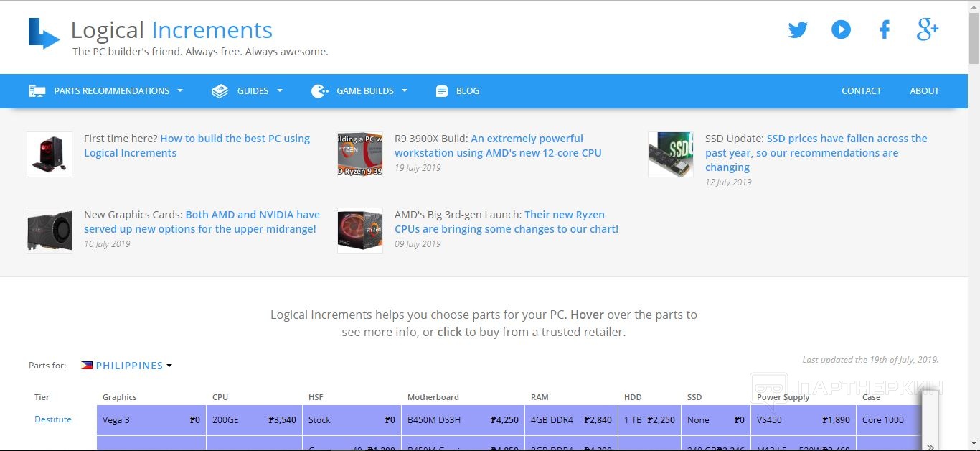Open the YouTube play icon
The image size is (980, 451).
tap(841, 29)
